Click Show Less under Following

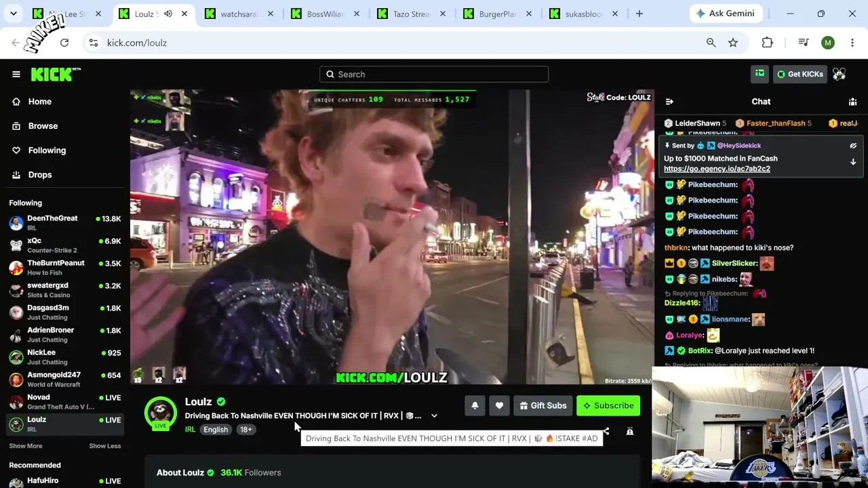click(x=105, y=446)
